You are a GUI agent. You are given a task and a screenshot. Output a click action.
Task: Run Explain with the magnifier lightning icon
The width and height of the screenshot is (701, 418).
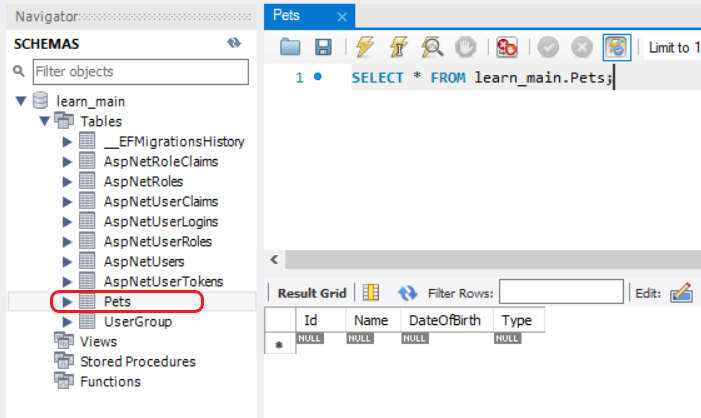coord(431,47)
